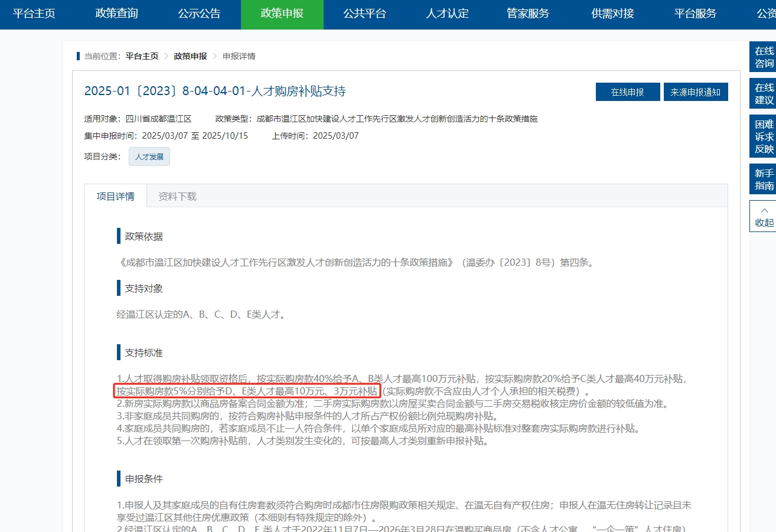Click standard line 5 about 人才类别发生变化
This screenshot has height=532, width=776.
coord(303,441)
